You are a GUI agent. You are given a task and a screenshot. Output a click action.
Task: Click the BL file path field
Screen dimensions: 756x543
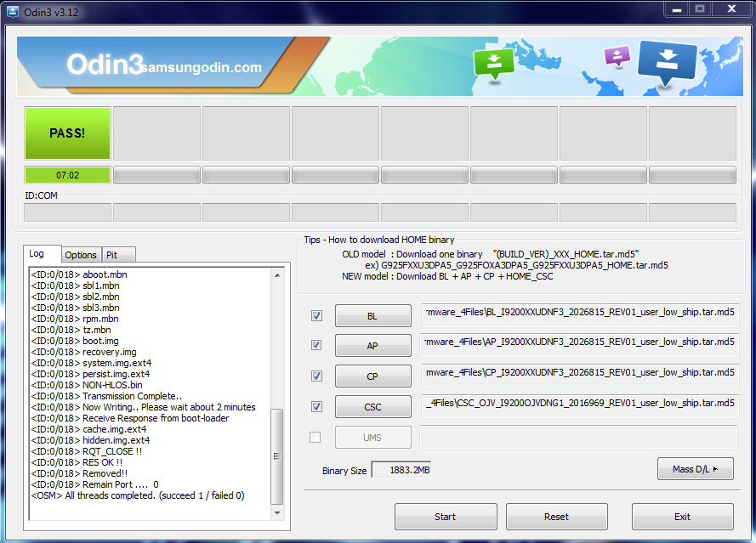[579, 315]
